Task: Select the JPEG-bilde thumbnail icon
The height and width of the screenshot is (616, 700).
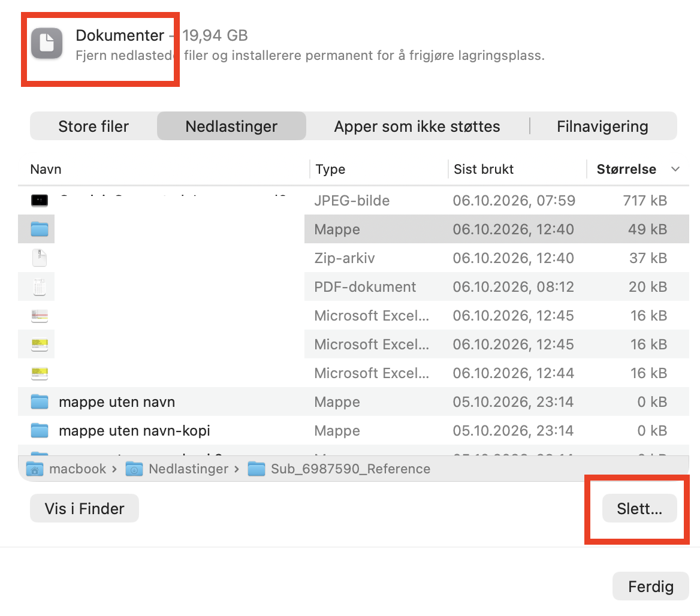Action: tap(40, 200)
